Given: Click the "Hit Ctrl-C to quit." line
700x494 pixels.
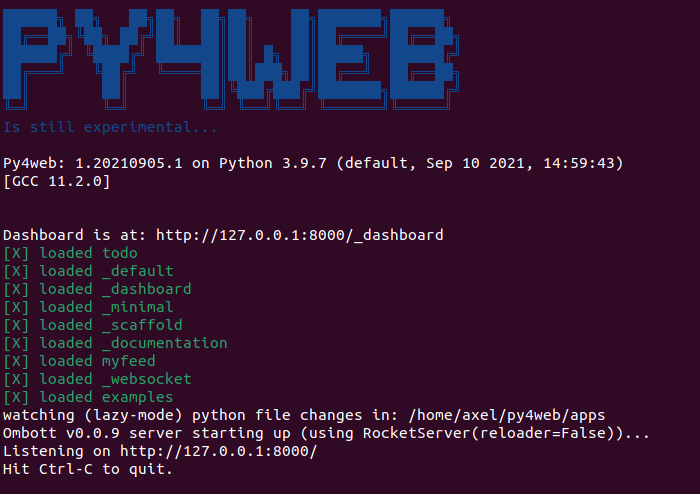Looking at the screenshot, I should point(88,469).
